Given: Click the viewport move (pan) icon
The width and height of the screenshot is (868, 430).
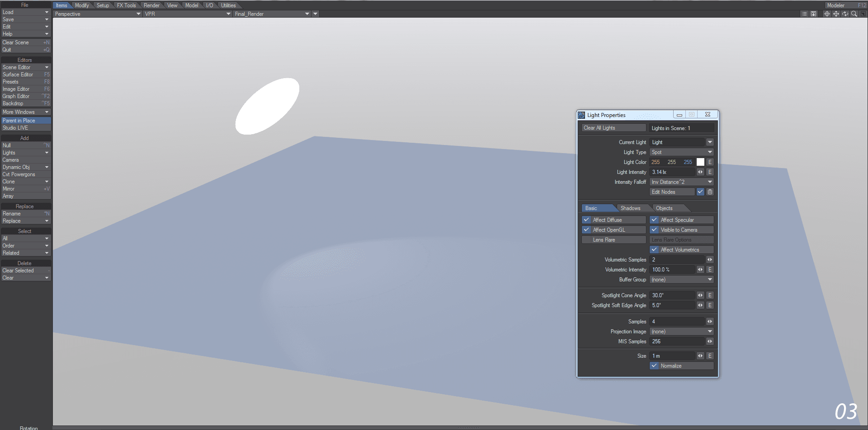Looking at the screenshot, I should 836,14.
